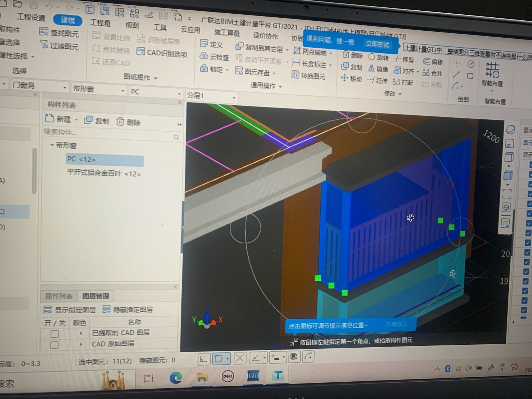532x399 pixels.
Task: Open the 视图 ribbon tab
Action: (x=132, y=25)
